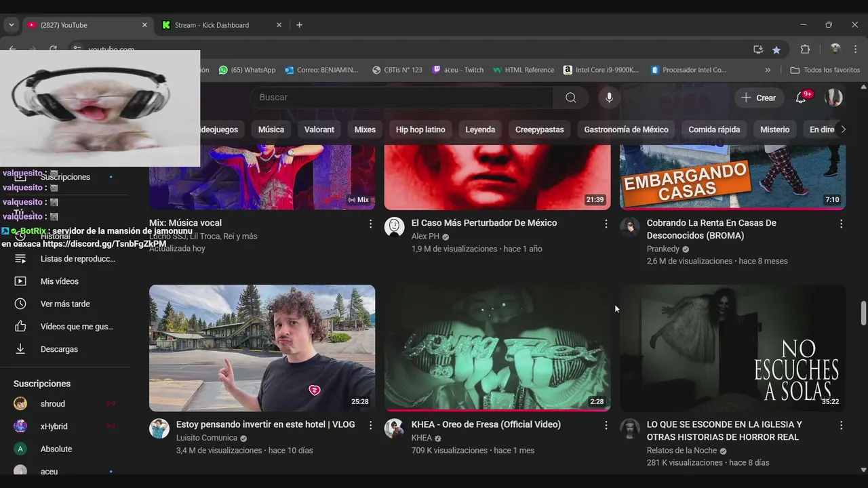The image size is (868, 488).
Task: Click the YouTube search magnifier button
Action: [x=571, y=98]
